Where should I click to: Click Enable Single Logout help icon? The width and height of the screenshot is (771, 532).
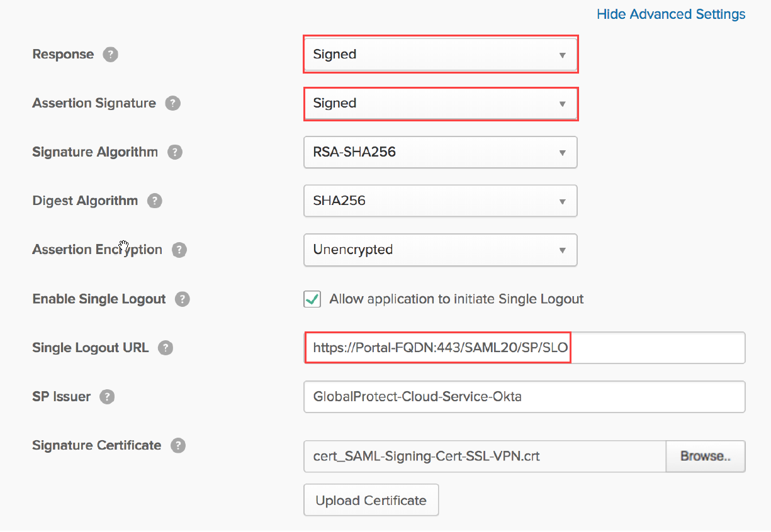[183, 299]
